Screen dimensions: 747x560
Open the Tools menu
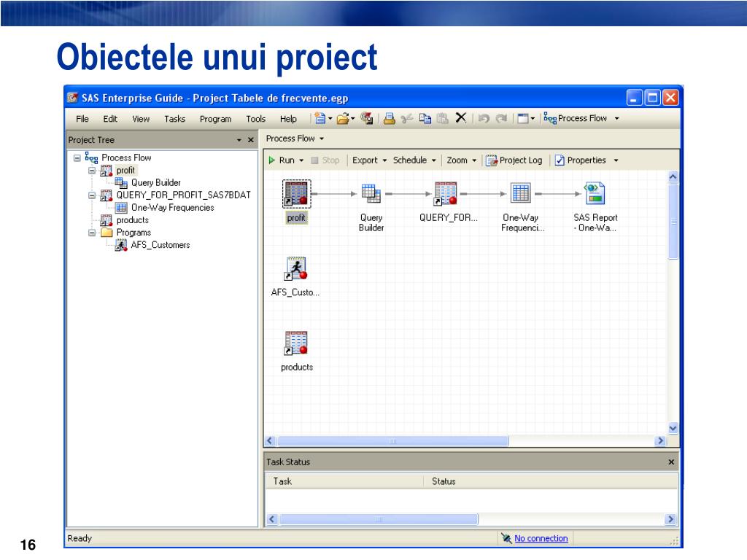click(x=256, y=119)
